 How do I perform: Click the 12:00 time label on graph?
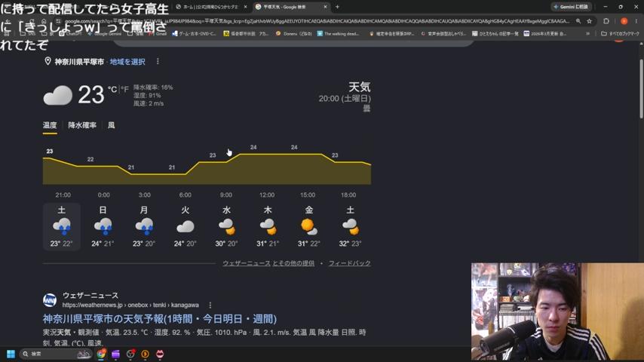[267, 195]
